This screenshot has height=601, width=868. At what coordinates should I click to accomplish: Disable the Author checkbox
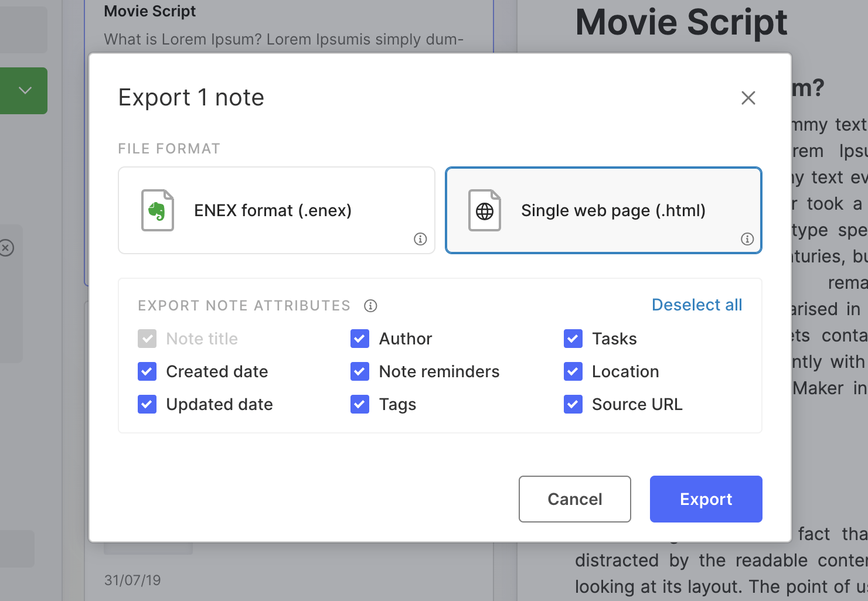point(359,339)
